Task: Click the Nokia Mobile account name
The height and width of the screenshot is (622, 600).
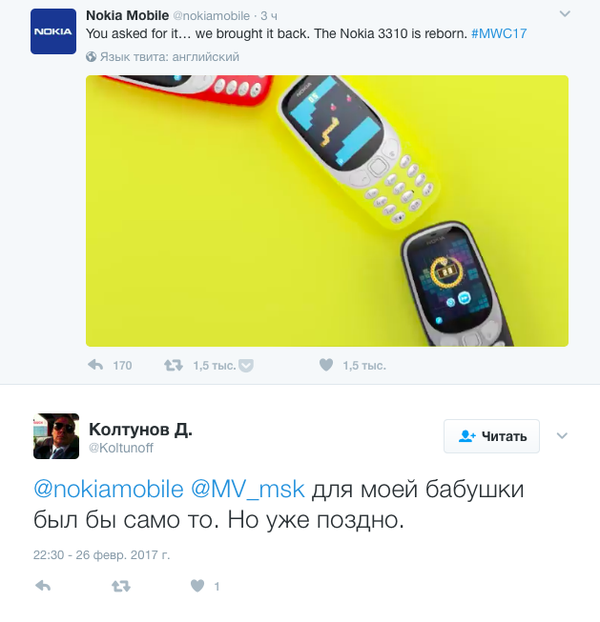Action: click(127, 15)
